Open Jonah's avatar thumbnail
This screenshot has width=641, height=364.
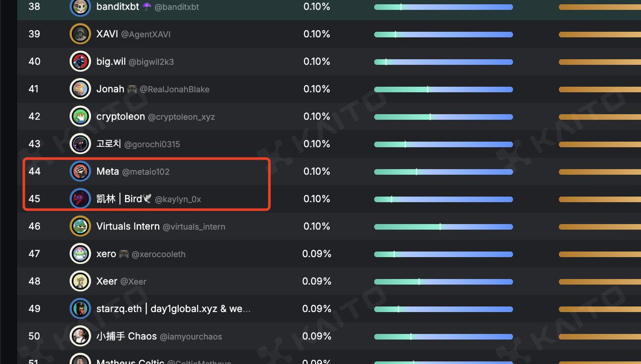pos(80,89)
